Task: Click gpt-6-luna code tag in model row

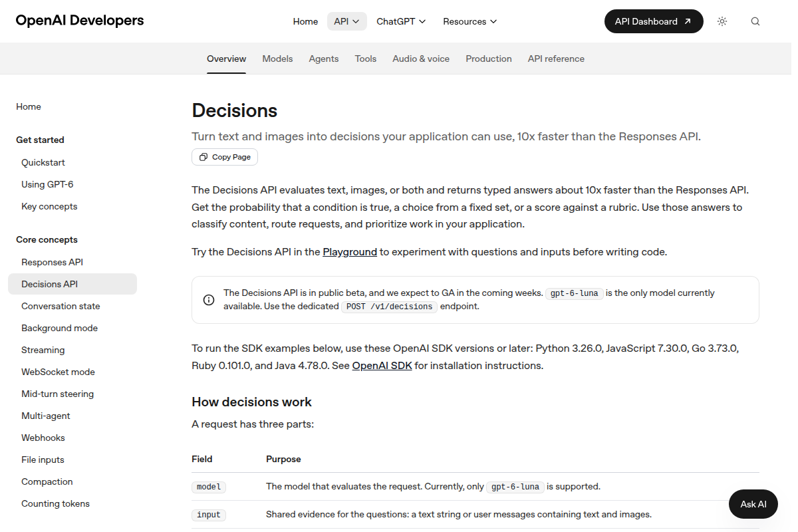Action: pos(515,487)
